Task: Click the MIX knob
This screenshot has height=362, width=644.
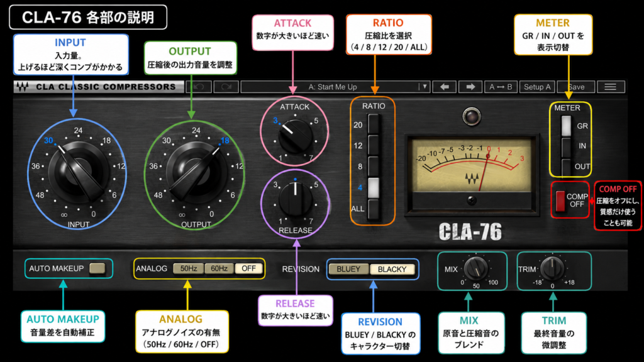Action: point(475,268)
